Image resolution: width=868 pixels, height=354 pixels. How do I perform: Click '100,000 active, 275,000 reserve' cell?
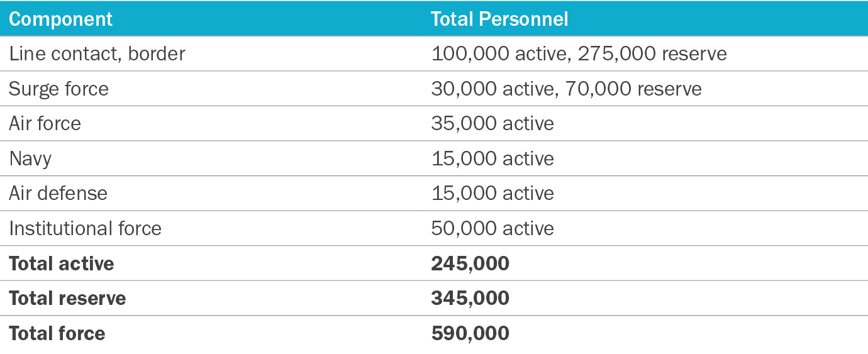(x=579, y=53)
